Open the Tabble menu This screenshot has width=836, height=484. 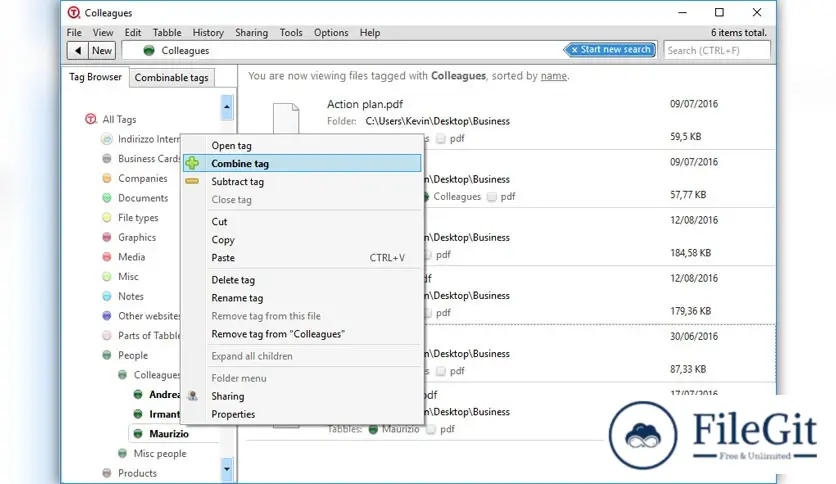click(167, 33)
